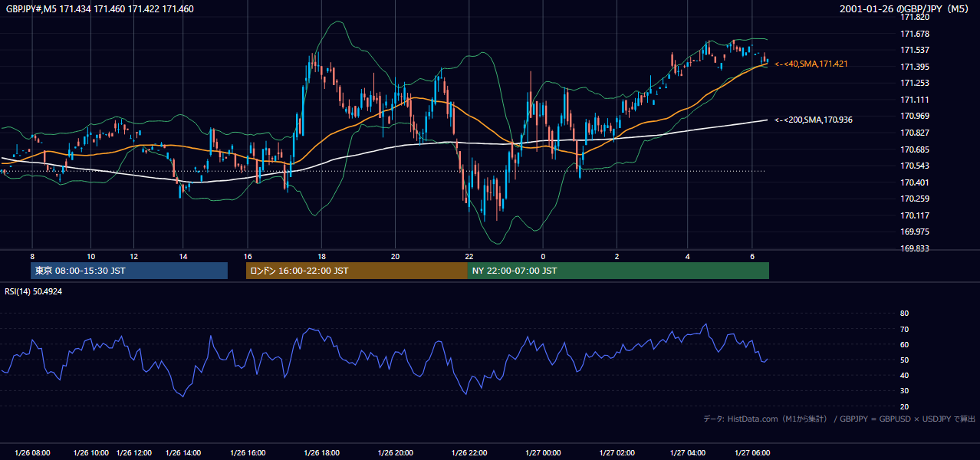Click the 1/26 08:00 bottom time label
Screen dimensions: 980x460
pyautogui.click(x=32, y=453)
